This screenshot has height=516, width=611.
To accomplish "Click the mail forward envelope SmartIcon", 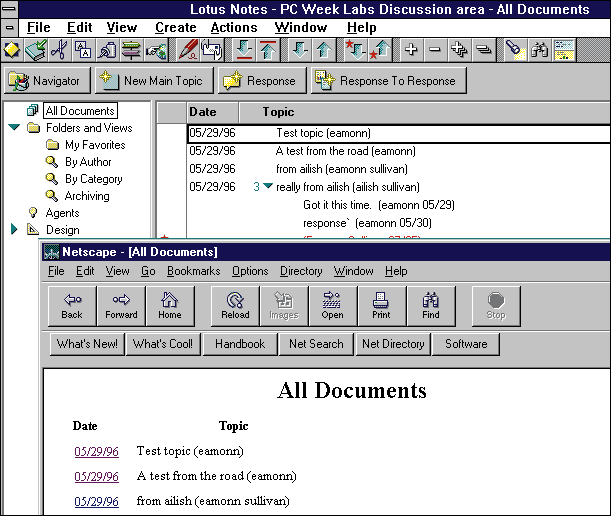I will [212, 50].
